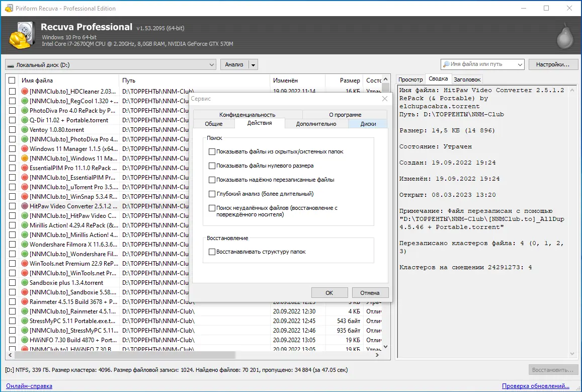Click red status dot of EssentialPIM Pro 11.1.0 RePack
This screenshot has width=582, height=392.
(x=25, y=168)
